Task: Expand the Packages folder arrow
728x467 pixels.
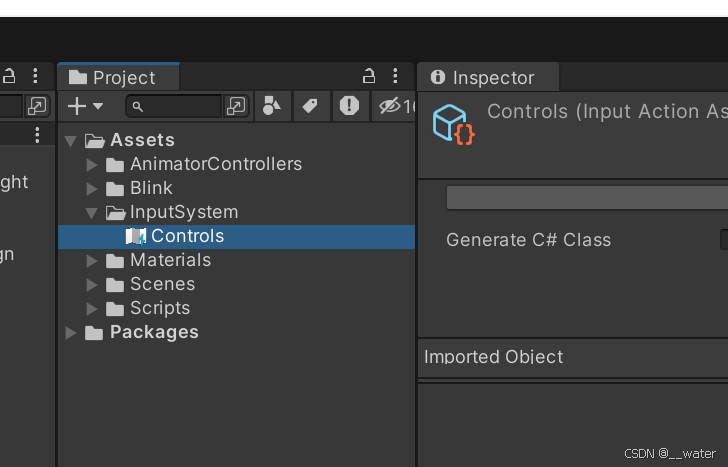Action: point(71,332)
